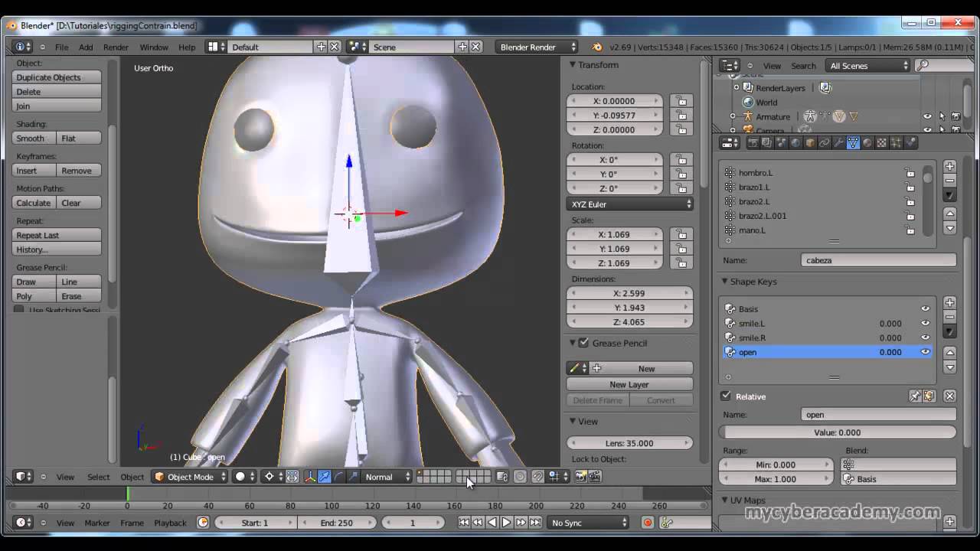Viewport: 980px width, 551px height.
Task: Click the Smooth shading button
Action: pyautogui.click(x=34, y=139)
